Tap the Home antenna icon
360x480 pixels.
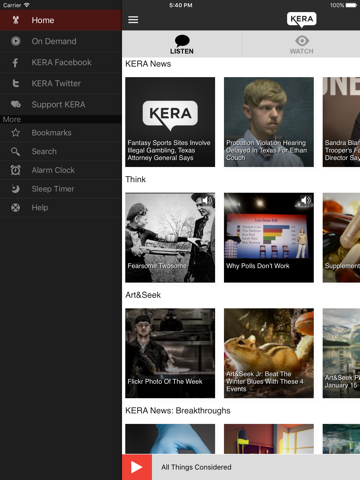pos(15,20)
